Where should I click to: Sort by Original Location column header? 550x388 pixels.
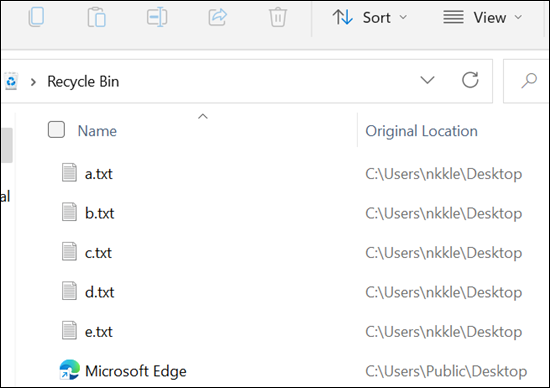coord(421,131)
